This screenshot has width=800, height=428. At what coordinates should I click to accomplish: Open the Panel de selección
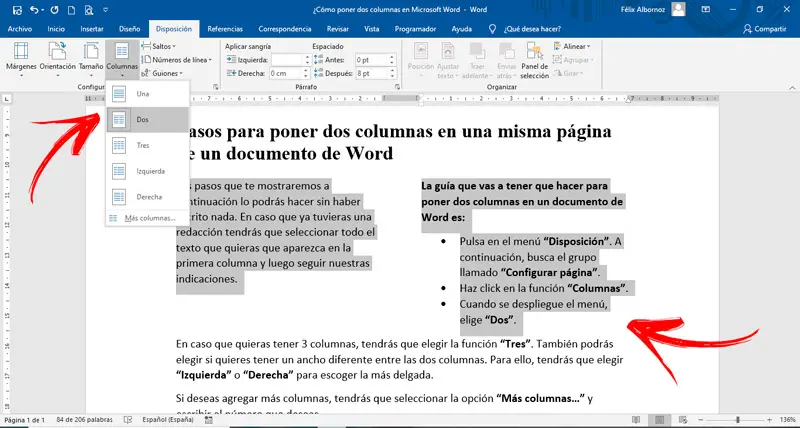pyautogui.click(x=534, y=60)
